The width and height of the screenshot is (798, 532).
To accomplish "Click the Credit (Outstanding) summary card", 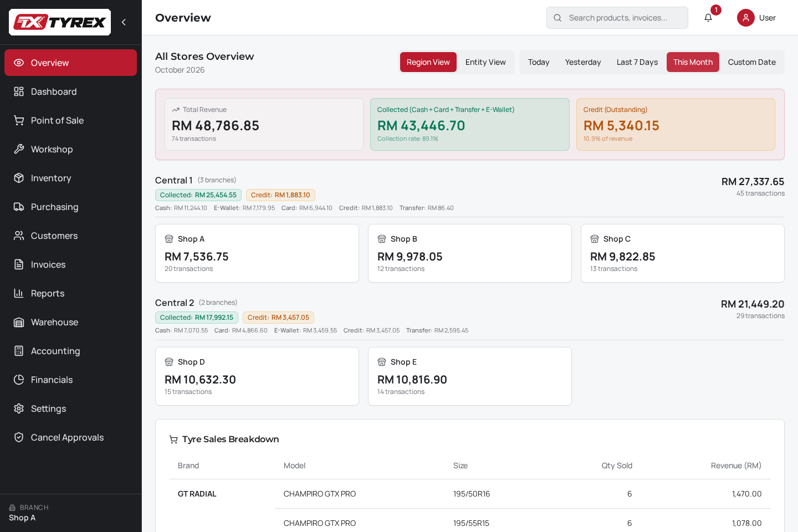I will tap(676, 124).
